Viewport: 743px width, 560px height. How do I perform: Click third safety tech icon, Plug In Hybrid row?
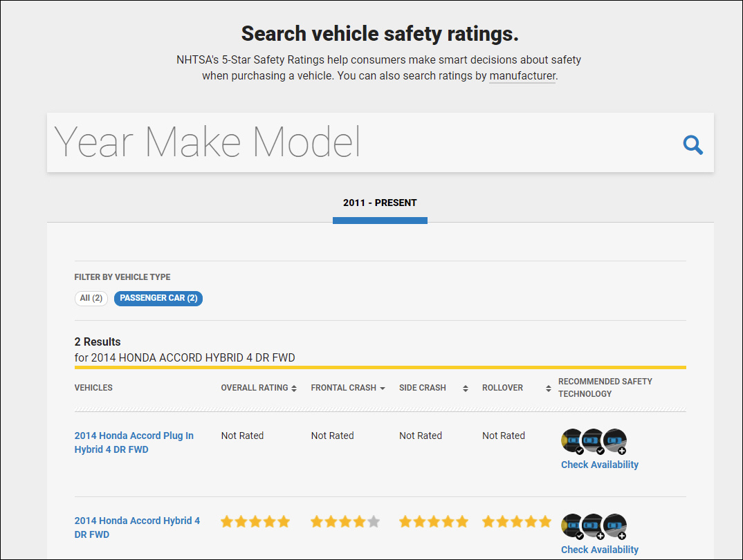point(616,441)
